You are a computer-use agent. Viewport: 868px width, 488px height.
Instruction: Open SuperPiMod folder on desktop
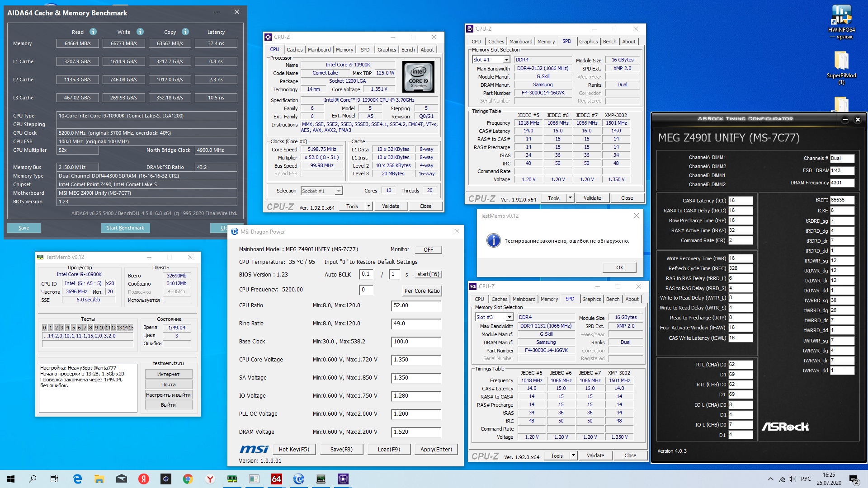pyautogui.click(x=841, y=61)
